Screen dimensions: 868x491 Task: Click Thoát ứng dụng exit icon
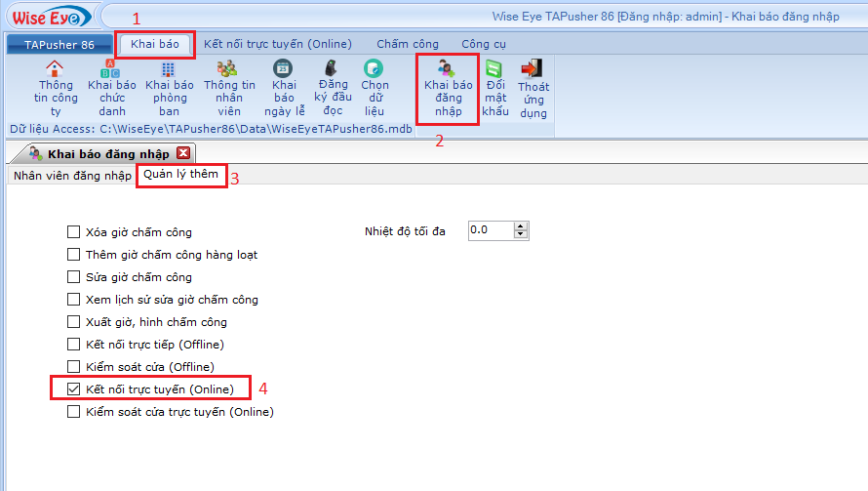click(x=533, y=68)
